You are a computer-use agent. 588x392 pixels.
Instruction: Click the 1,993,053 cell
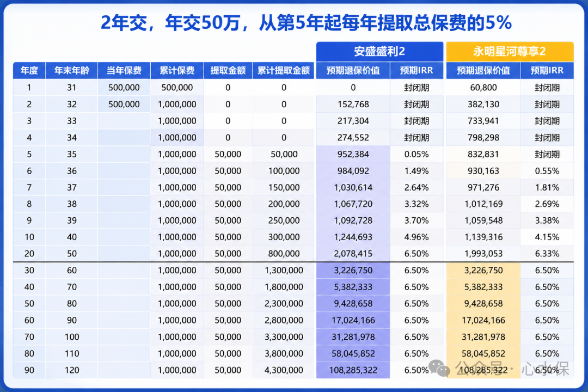[x=483, y=254]
